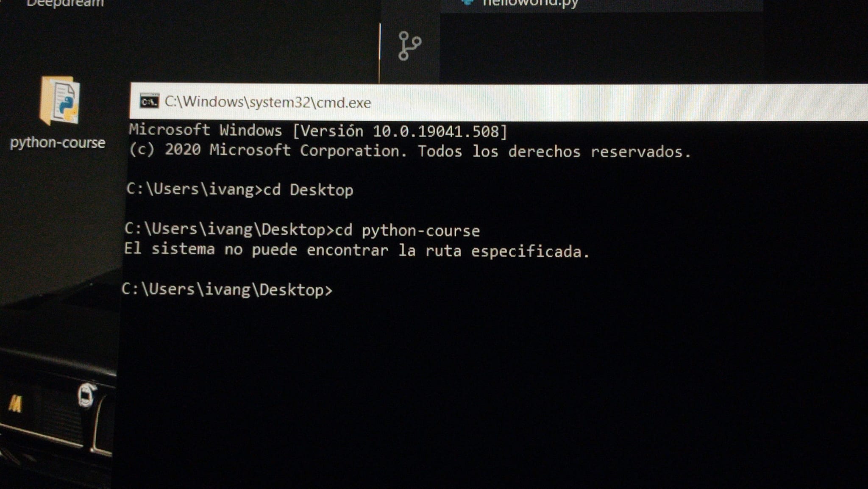Open the python-course folder icon
The height and width of the screenshot is (489, 868).
tap(59, 101)
